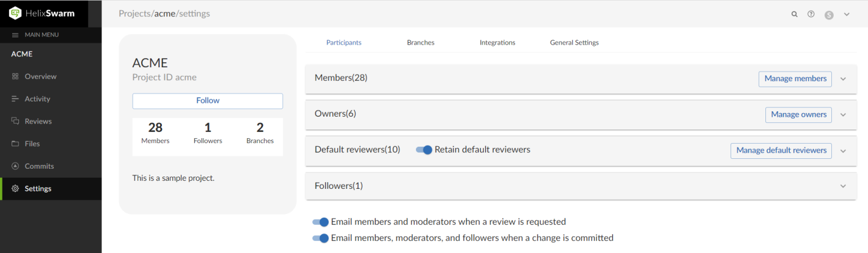Screen dimensions: 868x253
Task: Click the search magnifier icon
Action: click(x=795, y=14)
